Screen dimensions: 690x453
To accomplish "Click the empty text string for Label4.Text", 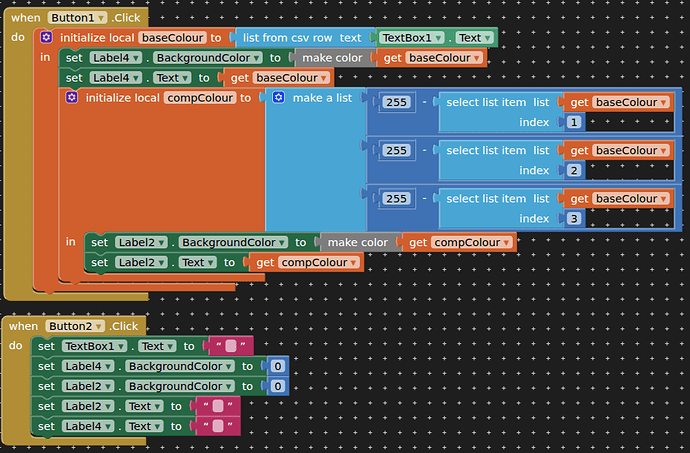I will (x=219, y=426).
